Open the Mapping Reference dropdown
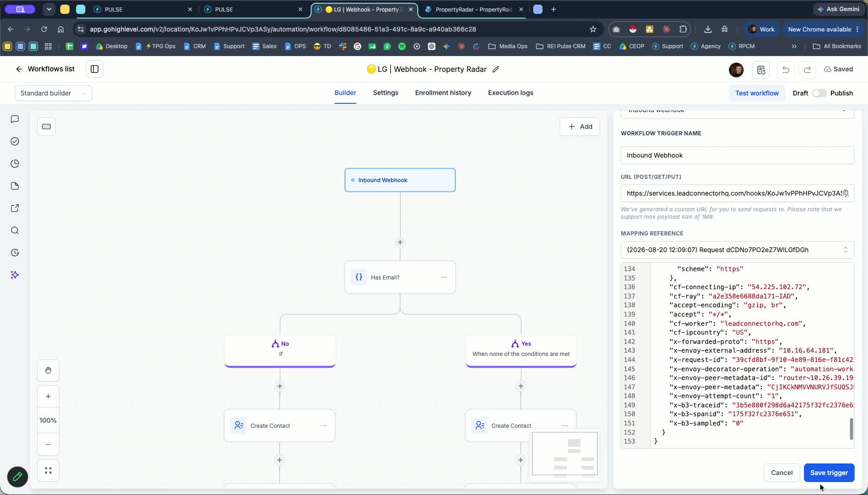 (737, 250)
